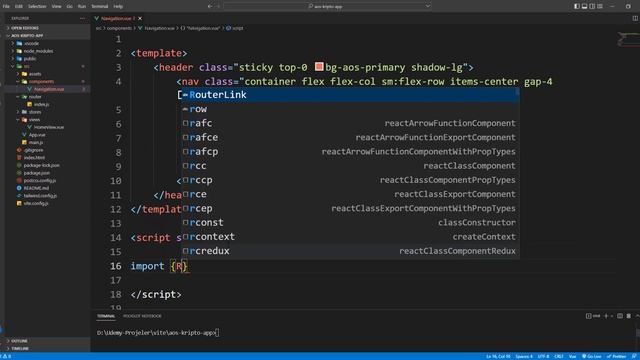Open the Run menu
Viewport: 640px width, 360px height.
(82, 7)
